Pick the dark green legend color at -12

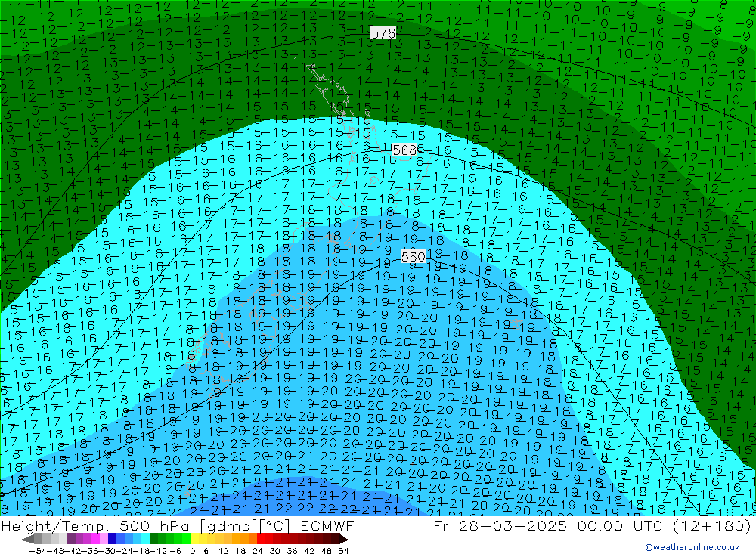[153, 539]
